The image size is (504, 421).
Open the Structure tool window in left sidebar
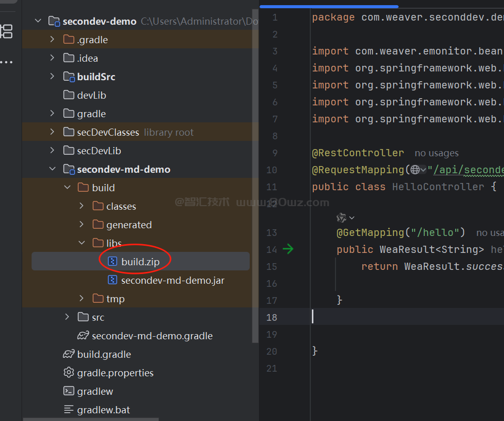pyautogui.click(x=7, y=31)
